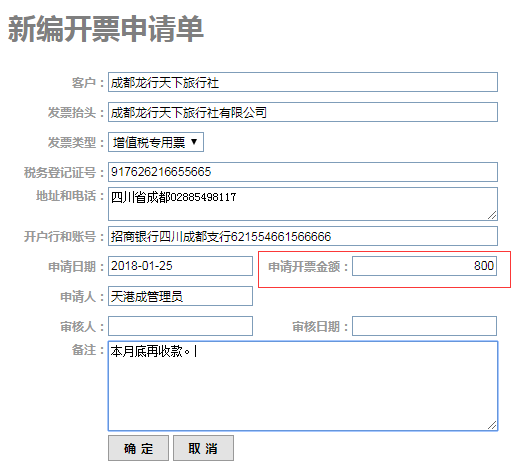This screenshot has width=526, height=465.
Task: Open the 发票类型 dropdown
Action: 156,142
